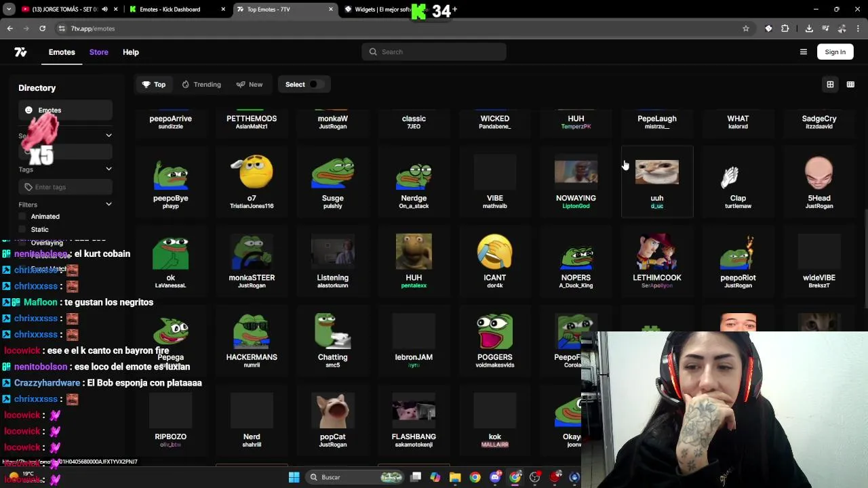This screenshot has width=868, height=488.
Task: Click the JustRogan author under monkaSTEER
Action: point(252,285)
